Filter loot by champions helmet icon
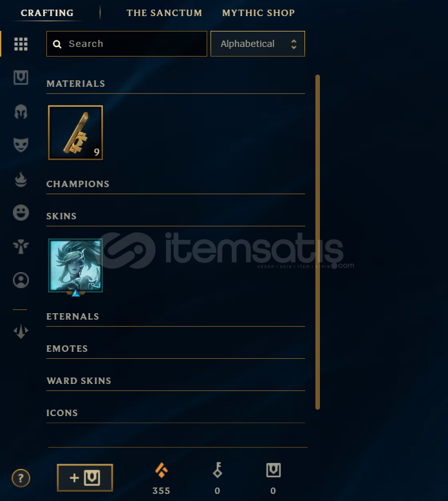This screenshot has width=448, height=501. [x=21, y=112]
